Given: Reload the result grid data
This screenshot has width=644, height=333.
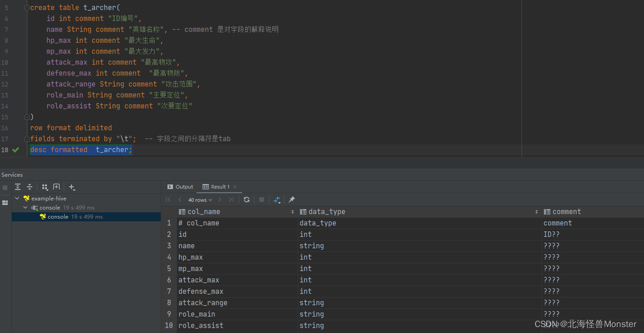Looking at the screenshot, I should pos(247,200).
